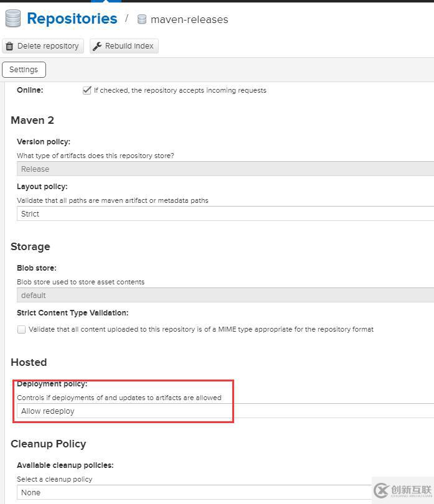The width and height of the screenshot is (434, 504).
Task: Open the Layout policy Strict dropdown
Action: 225,214
